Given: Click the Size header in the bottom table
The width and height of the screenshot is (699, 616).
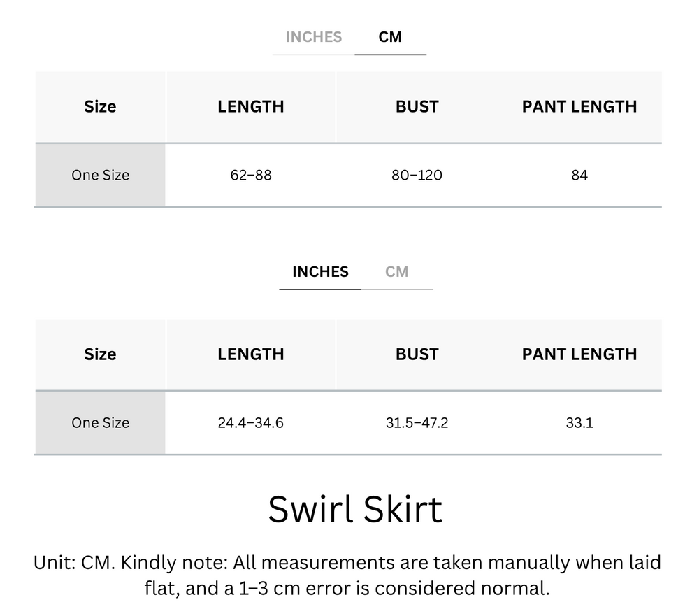Looking at the screenshot, I should point(100,354).
